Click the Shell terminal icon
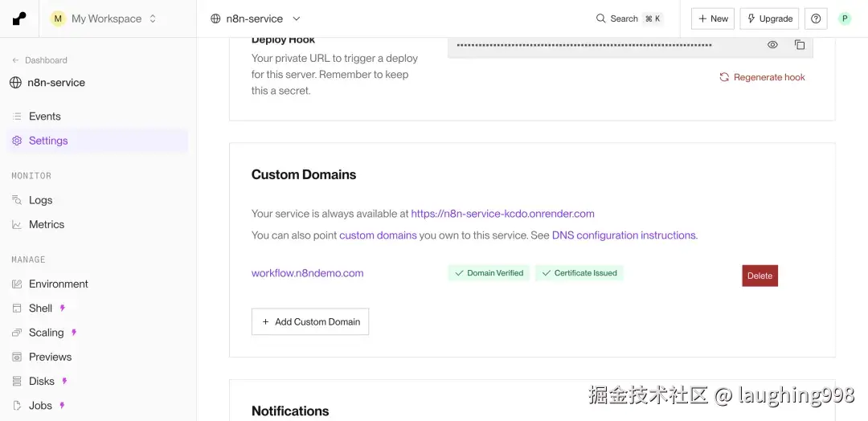 click(x=17, y=309)
